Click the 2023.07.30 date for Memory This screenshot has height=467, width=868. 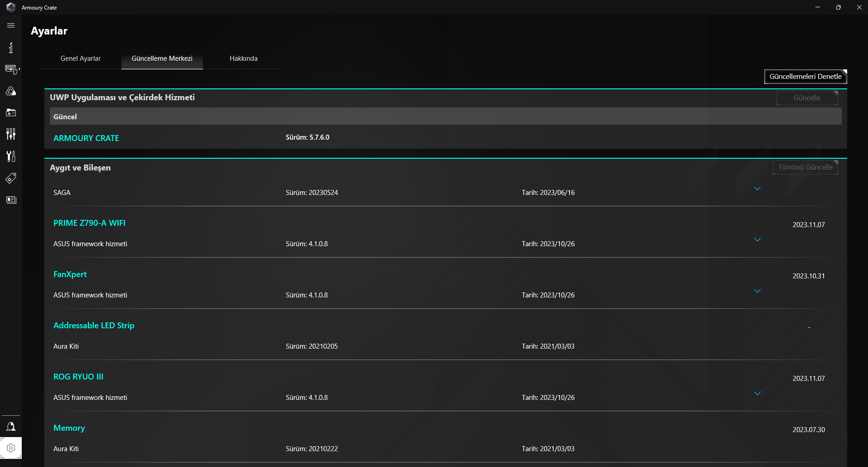point(809,430)
